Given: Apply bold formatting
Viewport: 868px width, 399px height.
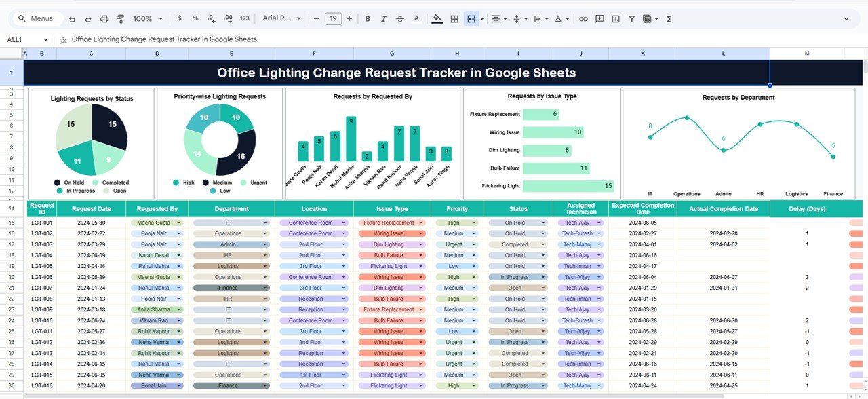Looking at the screenshot, I should click(367, 18).
